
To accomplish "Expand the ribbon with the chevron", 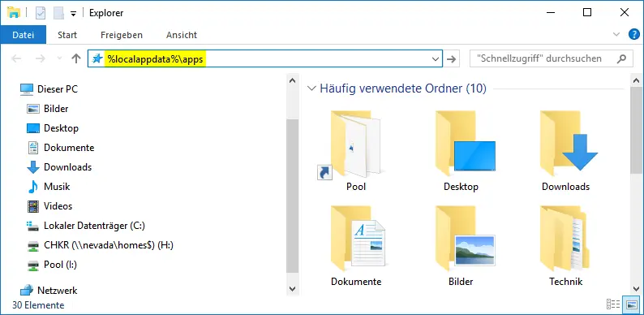I will coord(616,35).
